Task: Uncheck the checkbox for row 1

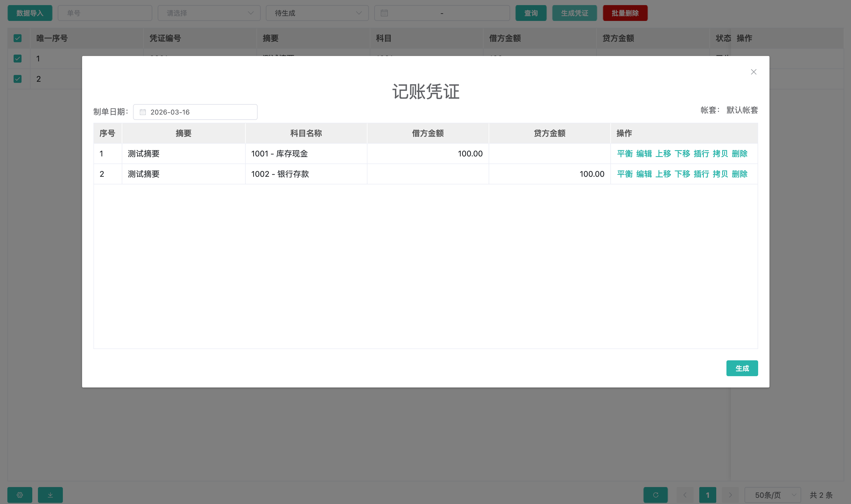Action: click(x=18, y=59)
